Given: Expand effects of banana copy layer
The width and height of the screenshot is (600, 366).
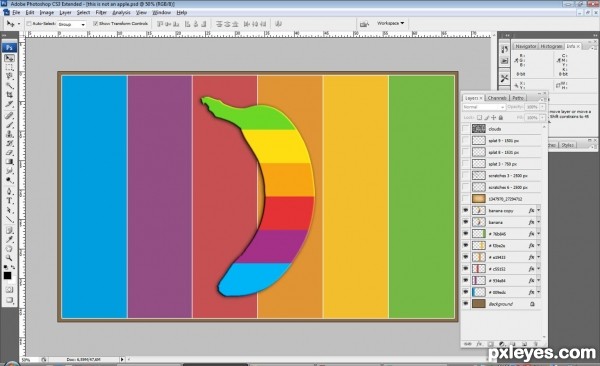Looking at the screenshot, I should [x=538, y=210].
